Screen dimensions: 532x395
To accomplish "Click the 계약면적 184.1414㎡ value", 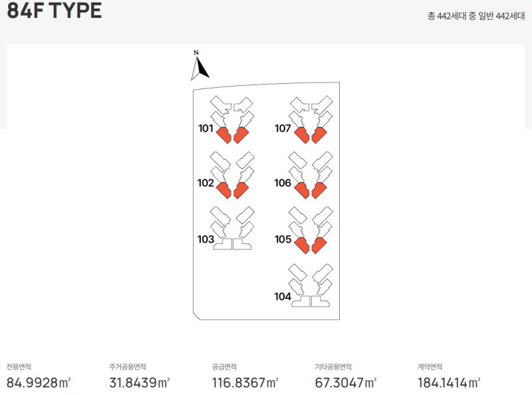I will coord(448,383).
